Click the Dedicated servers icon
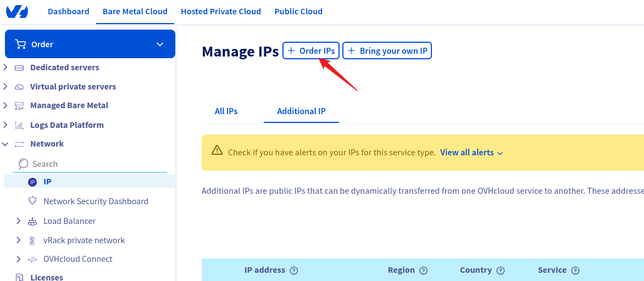 [19, 68]
